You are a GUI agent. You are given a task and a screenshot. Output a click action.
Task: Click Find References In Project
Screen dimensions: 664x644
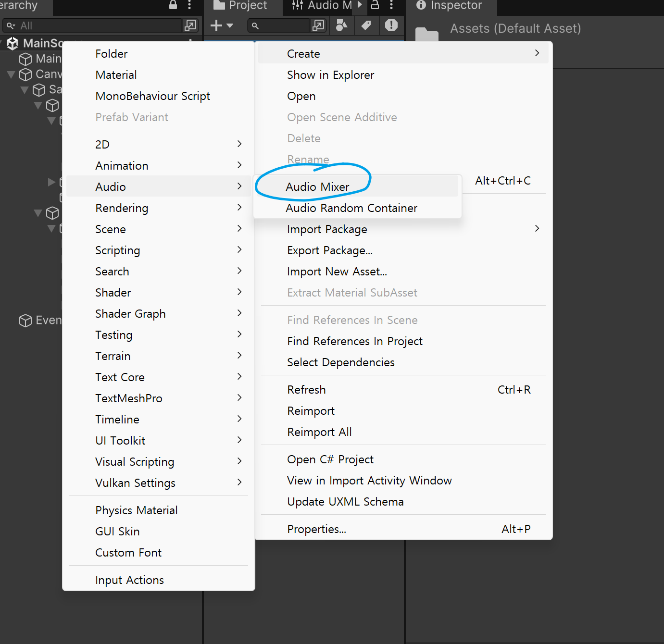click(x=403, y=341)
